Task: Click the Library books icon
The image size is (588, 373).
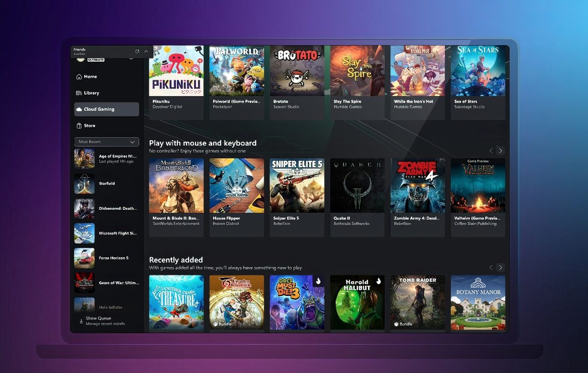Action: click(79, 93)
